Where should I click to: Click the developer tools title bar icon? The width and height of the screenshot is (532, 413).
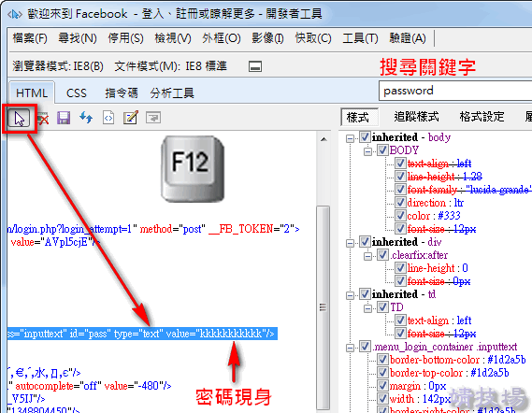(15, 14)
